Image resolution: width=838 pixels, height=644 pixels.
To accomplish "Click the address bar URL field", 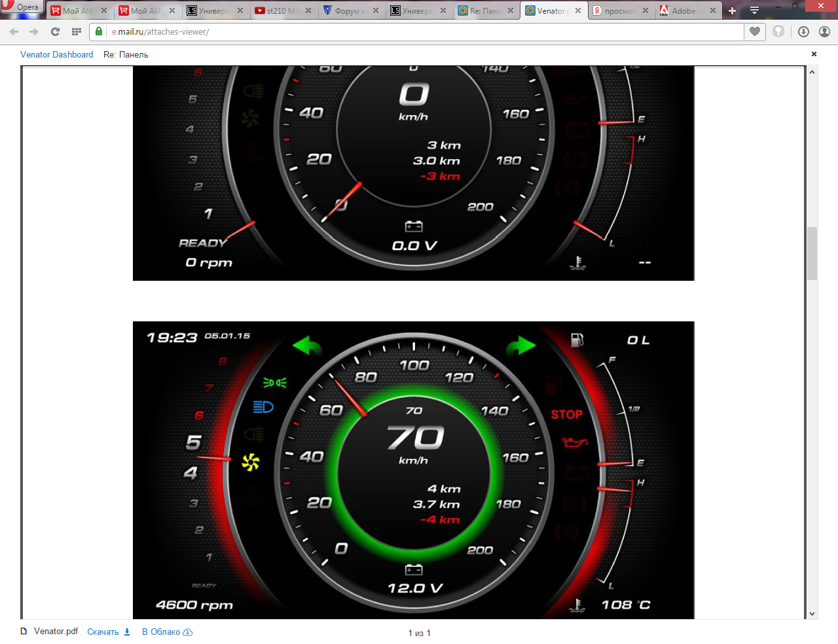I will tap(419, 31).
